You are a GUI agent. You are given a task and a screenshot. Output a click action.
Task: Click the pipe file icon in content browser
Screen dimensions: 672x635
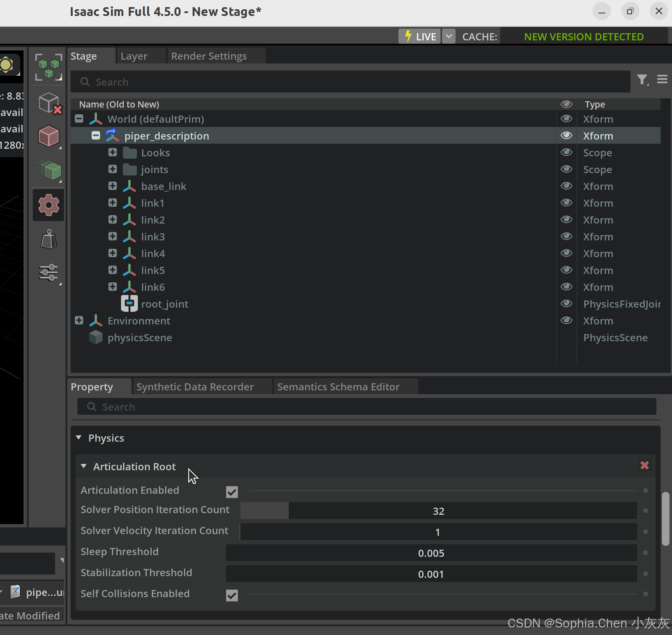pos(16,592)
